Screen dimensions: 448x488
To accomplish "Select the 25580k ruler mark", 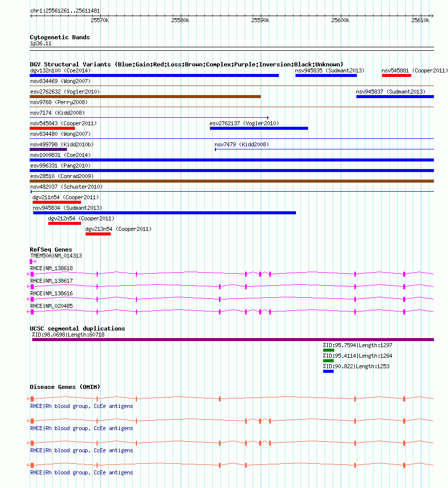I will click(180, 20).
